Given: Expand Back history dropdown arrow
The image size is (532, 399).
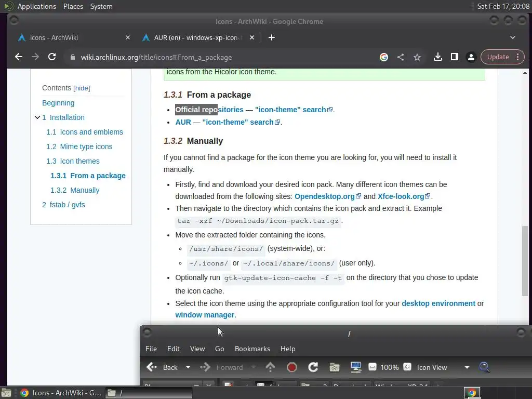Looking at the screenshot, I should pos(188,367).
